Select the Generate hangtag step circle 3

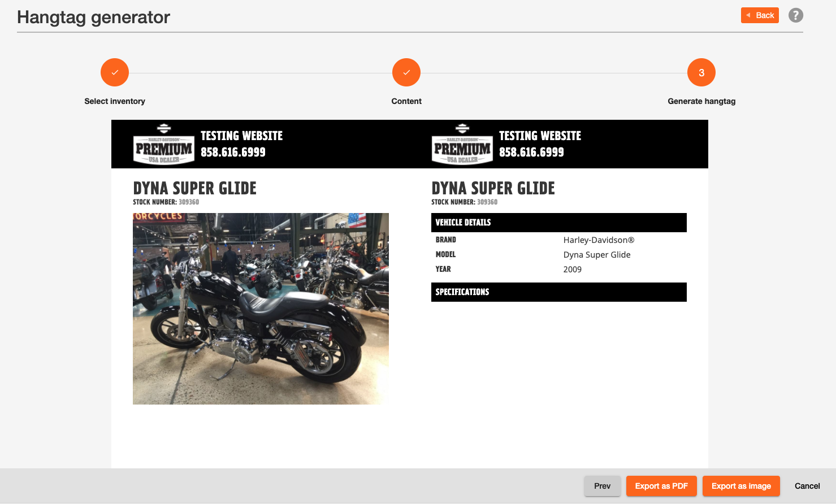click(701, 72)
